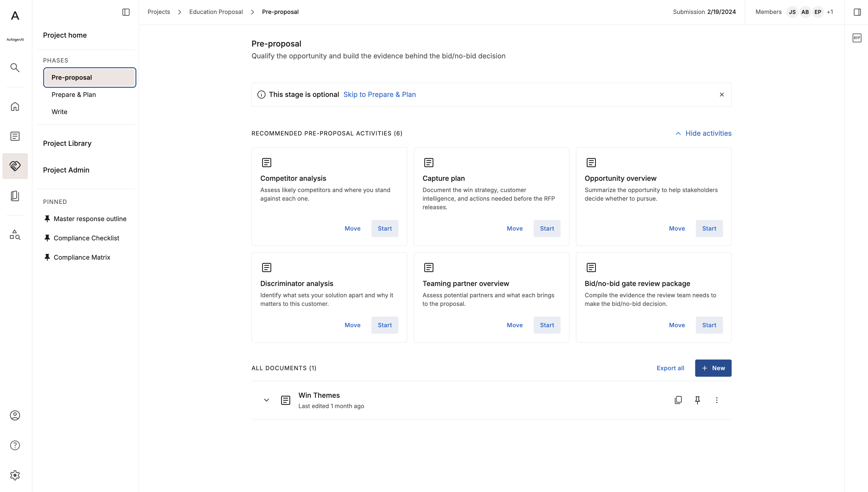Show additional members via +1

click(x=830, y=12)
